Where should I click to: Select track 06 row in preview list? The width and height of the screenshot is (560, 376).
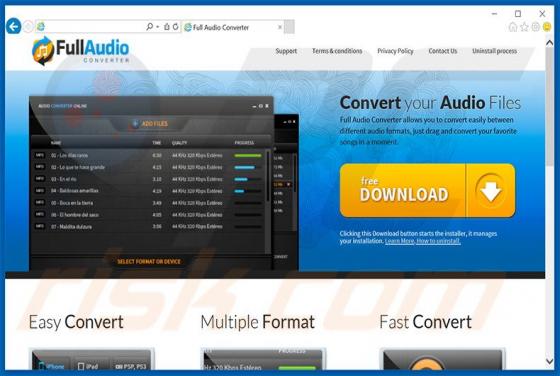(149, 215)
